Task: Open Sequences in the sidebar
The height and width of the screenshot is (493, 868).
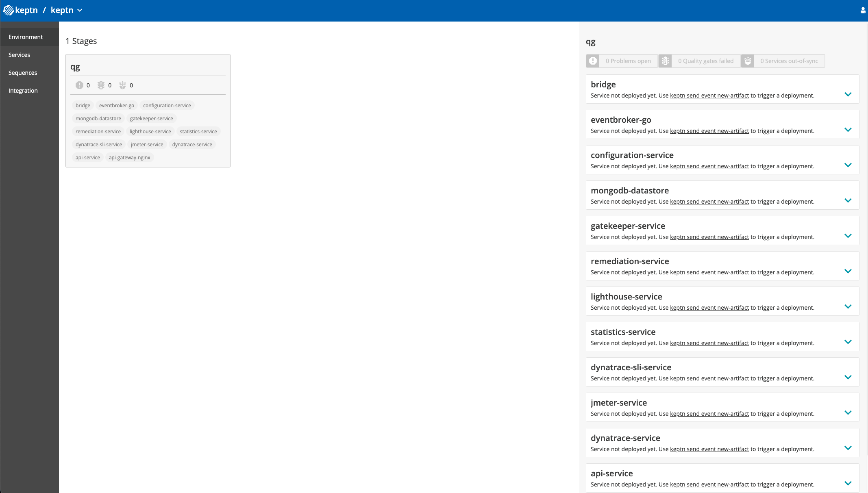Action: pos(23,73)
